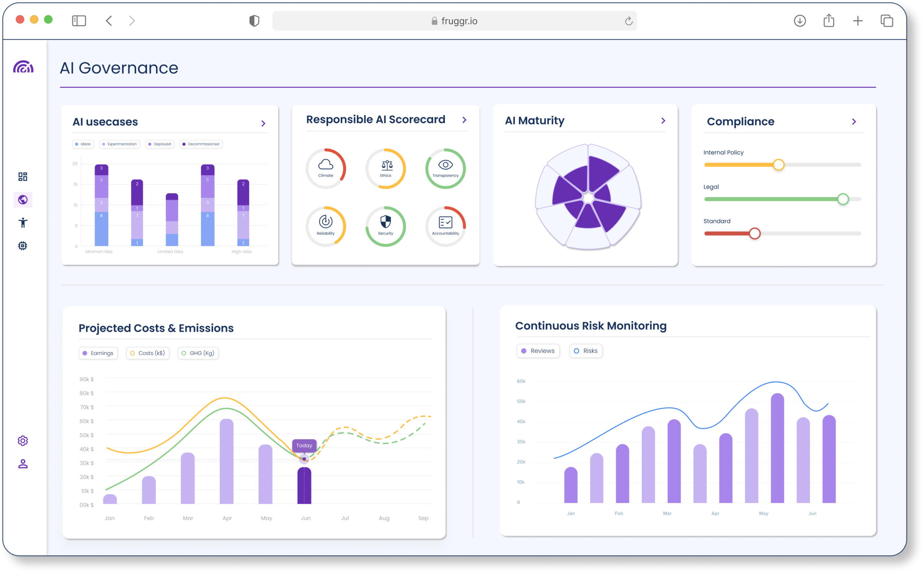Image resolution: width=924 pixels, height=573 pixels.
Task: Click the chip processor icon in sidebar
Action: 23,246
